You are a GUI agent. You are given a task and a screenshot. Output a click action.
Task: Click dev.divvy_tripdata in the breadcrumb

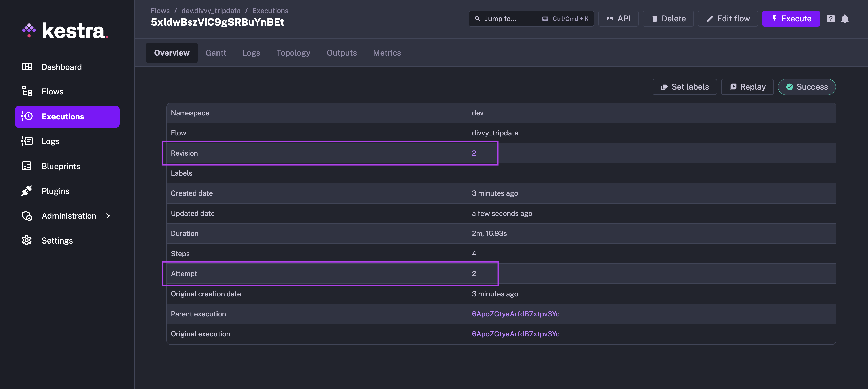coord(211,11)
